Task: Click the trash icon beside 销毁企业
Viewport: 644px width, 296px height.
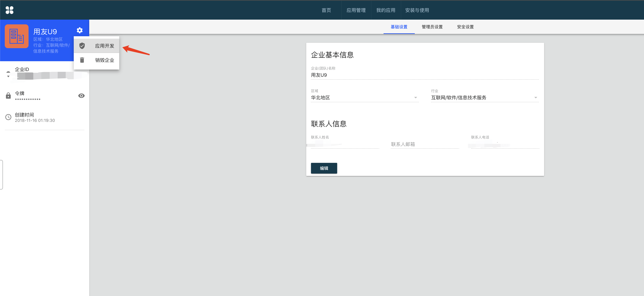Action: point(82,60)
